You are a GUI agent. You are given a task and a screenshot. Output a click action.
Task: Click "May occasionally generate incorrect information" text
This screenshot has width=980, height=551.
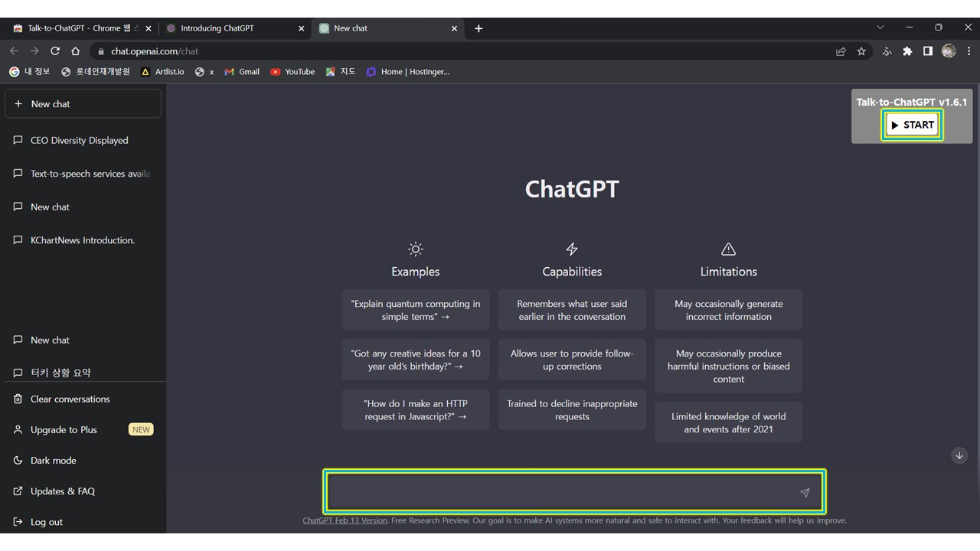729,310
